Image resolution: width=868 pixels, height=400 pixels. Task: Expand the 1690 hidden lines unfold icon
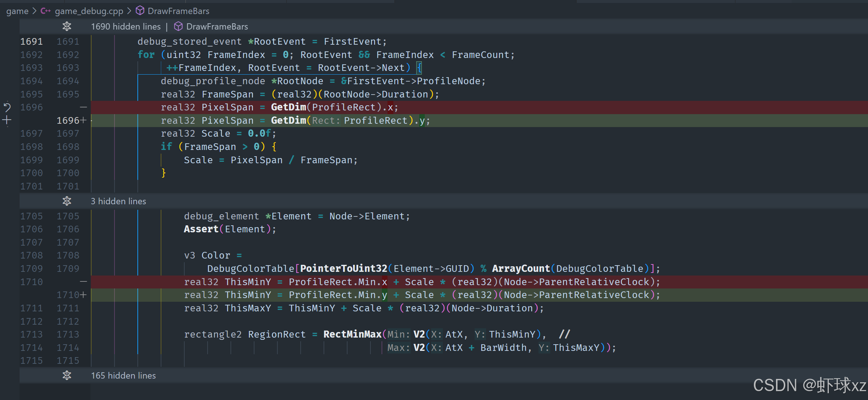[x=67, y=27]
